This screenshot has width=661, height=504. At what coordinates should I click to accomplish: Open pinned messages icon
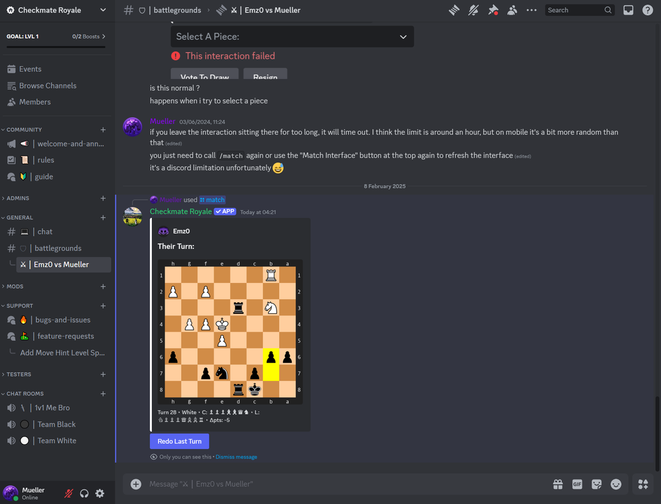click(493, 10)
